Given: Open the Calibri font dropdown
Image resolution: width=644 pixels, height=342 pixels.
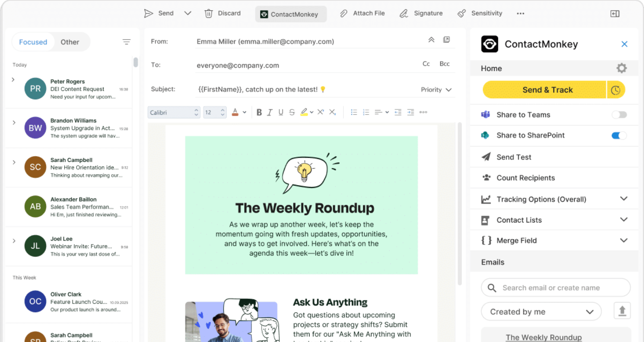Looking at the screenshot, I should point(173,112).
